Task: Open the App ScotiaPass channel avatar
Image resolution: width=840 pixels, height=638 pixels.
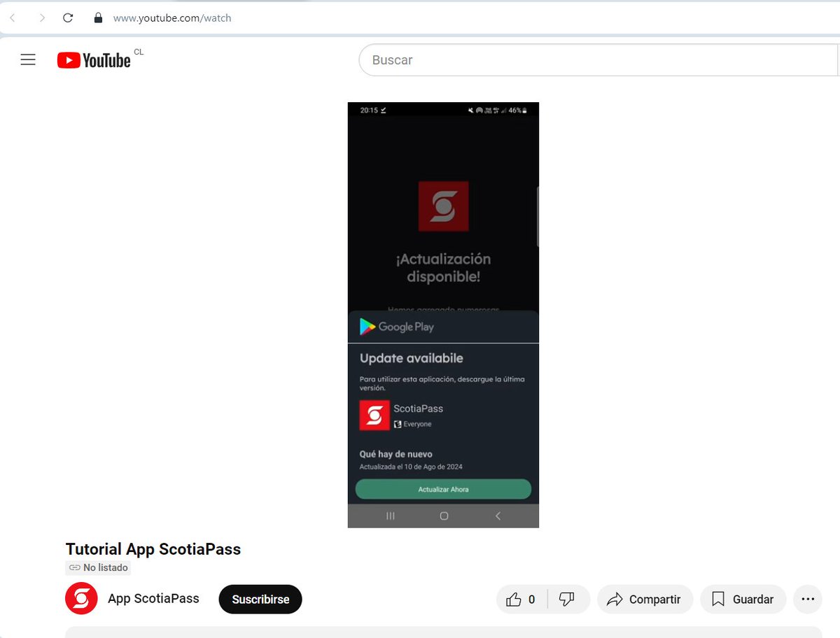Action: (x=81, y=599)
